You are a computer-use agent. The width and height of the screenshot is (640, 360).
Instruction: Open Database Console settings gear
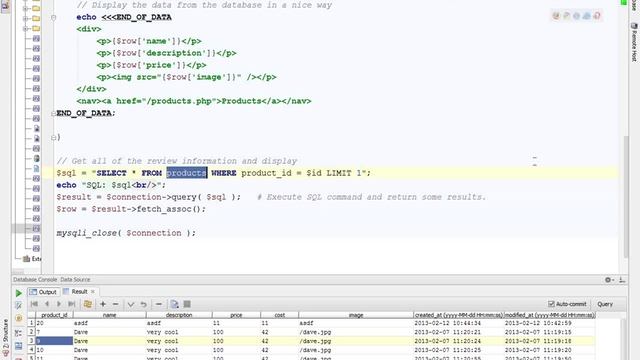tap(608, 280)
